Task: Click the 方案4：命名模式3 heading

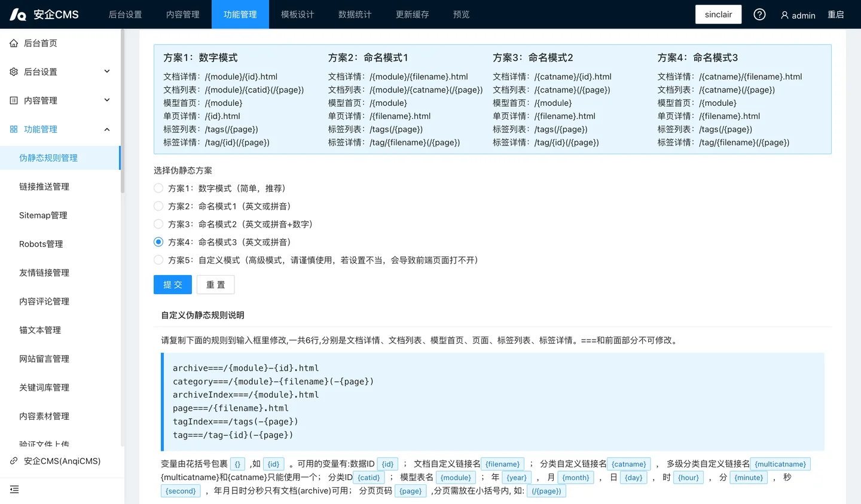Action: click(698, 57)
